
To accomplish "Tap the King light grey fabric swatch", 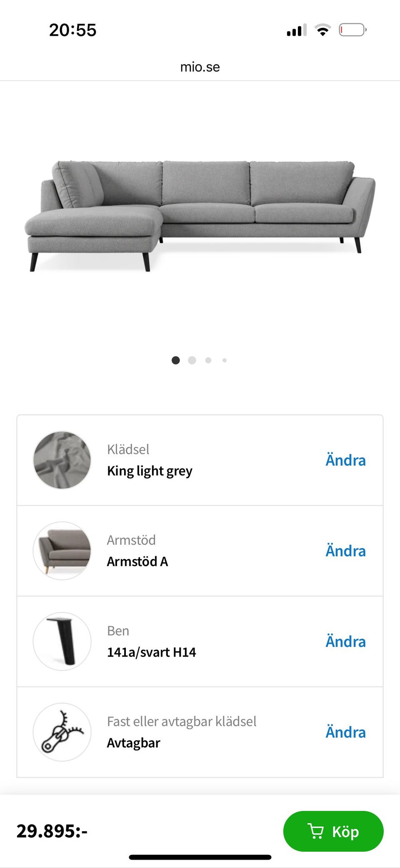I will coord(62,460).
